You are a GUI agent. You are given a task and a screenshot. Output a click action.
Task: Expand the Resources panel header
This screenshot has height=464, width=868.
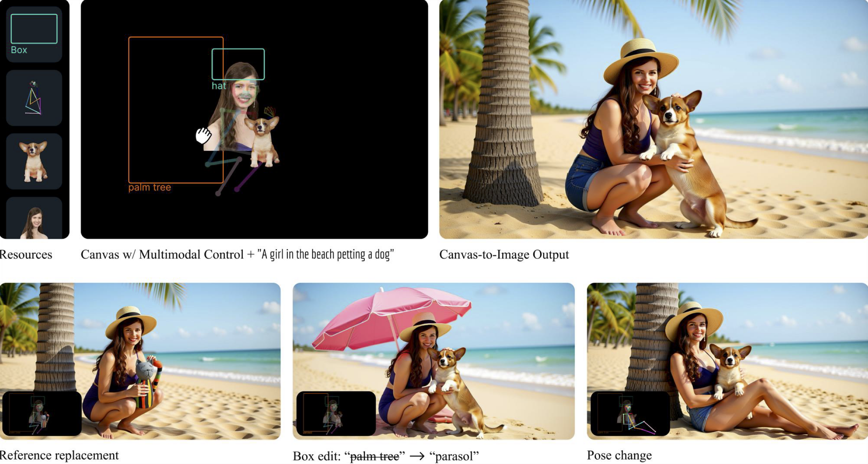pyautogui.click(x=27, y=254)
